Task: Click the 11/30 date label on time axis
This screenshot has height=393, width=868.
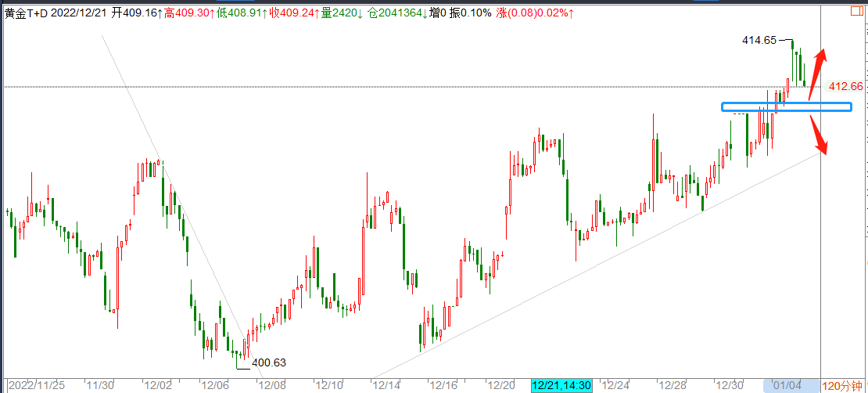Action: (x=102, y=385)
